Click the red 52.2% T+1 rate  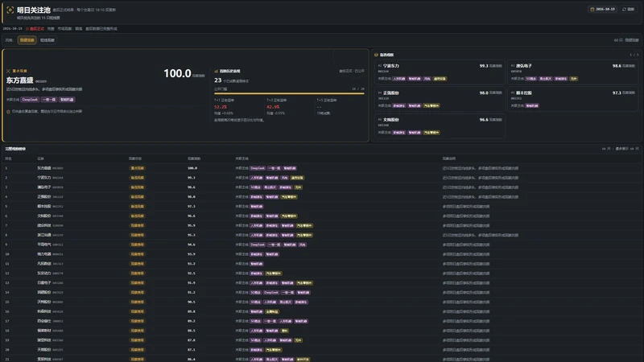(221, 107)
